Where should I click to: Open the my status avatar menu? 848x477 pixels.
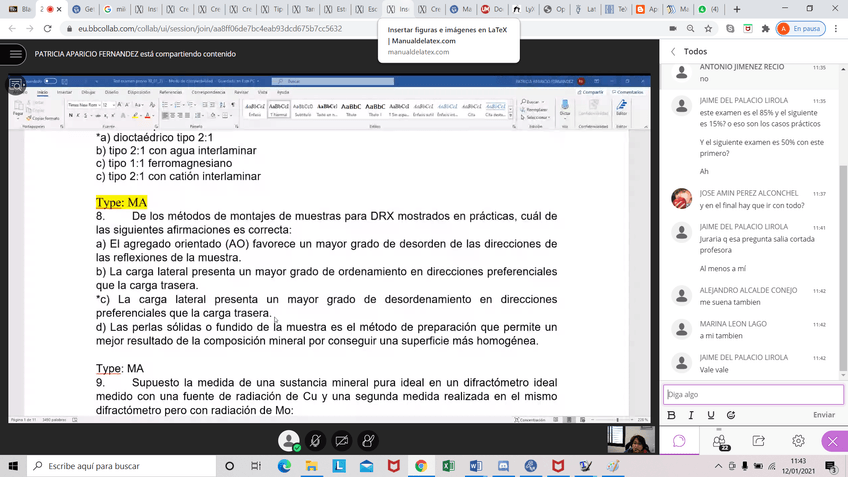tap(289, 441)
